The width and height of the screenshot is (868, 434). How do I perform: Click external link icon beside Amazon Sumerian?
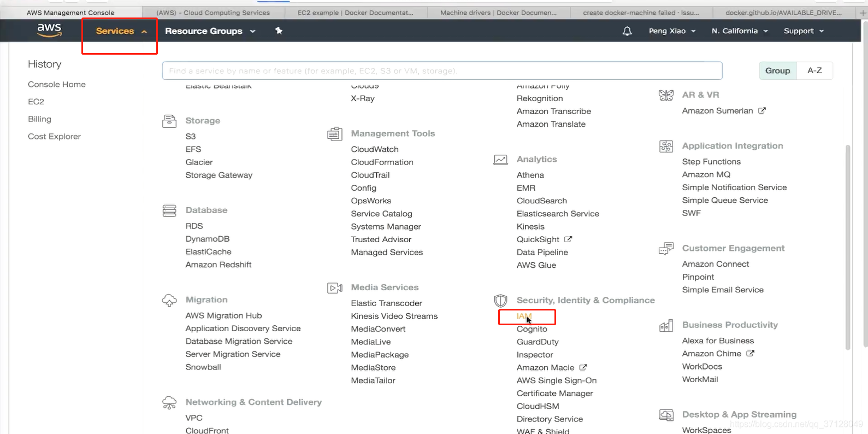click(762, 110)
